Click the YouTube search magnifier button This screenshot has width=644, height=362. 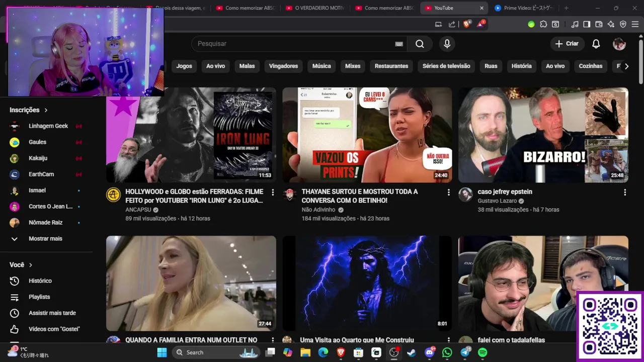click(x=420, y=44)
